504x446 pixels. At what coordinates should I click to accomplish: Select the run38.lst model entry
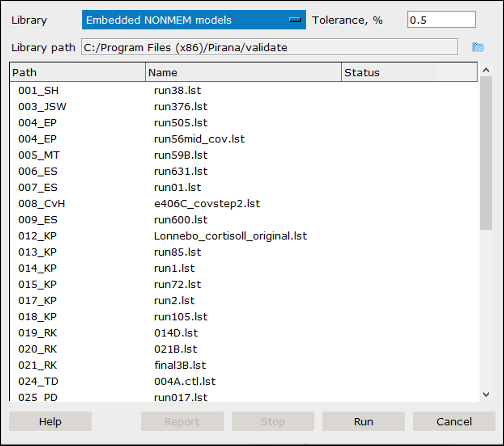pyautogui.click(x=177, y=90)
